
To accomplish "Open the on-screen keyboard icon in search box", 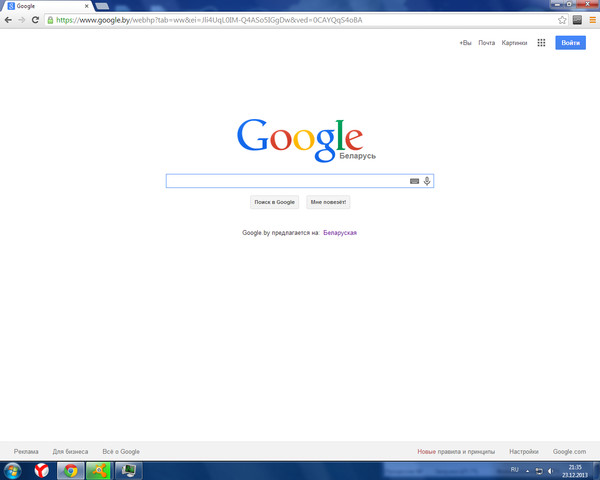I will click(x=414, y=181).
